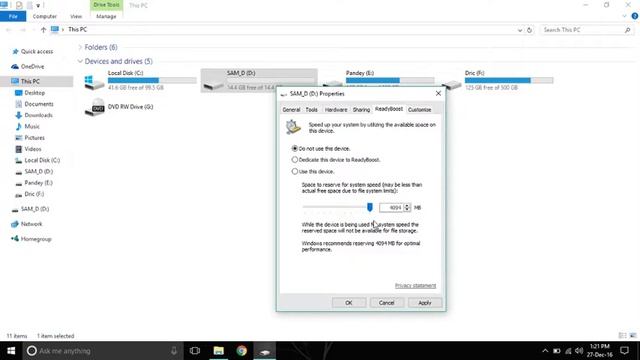Screen dimensions: 640x360
Task: Select the Local Disk (C:) drive tile
Action: pyautogui.click(x=140, y=80)
